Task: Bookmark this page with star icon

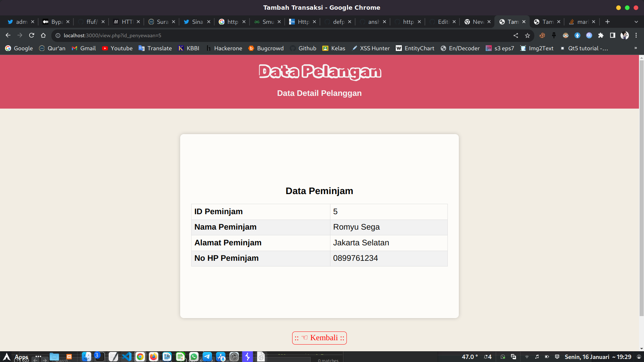Action: coord(527,35)
